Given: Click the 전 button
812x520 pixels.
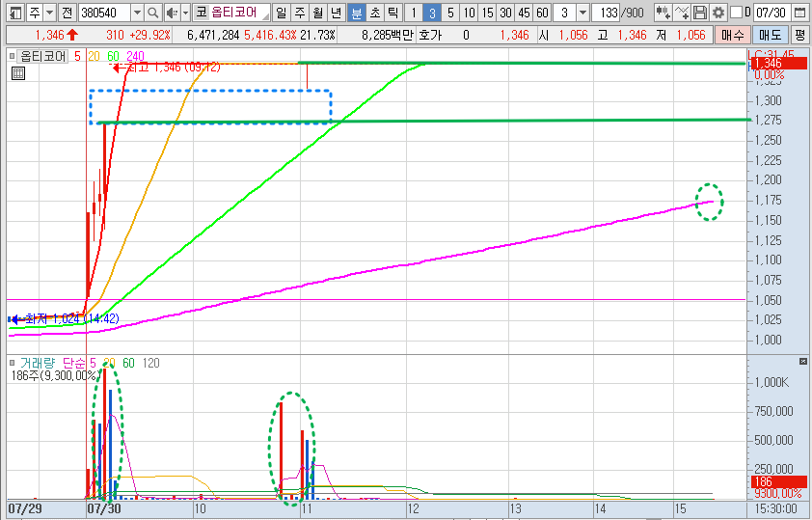Looking at the screenshot, I should pos(67,13).
